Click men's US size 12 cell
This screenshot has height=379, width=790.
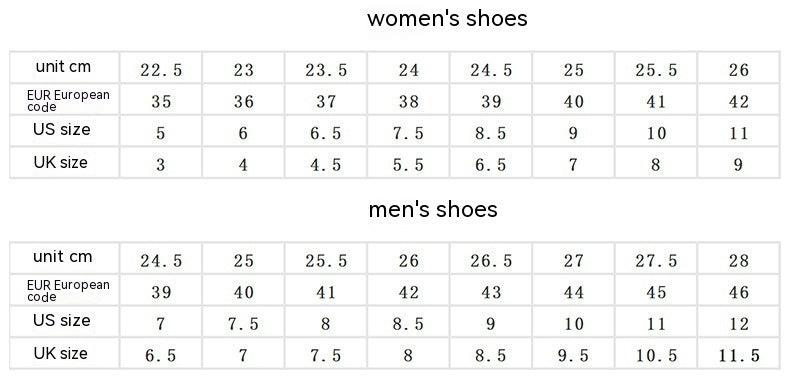point(739,324)
